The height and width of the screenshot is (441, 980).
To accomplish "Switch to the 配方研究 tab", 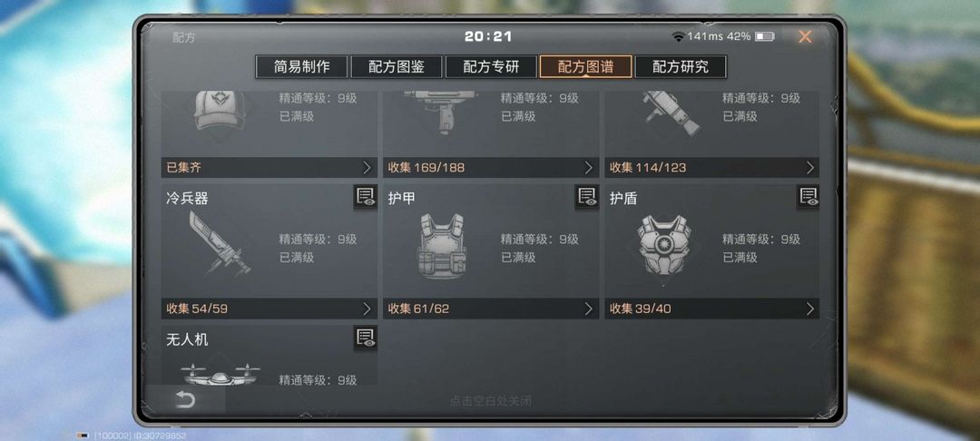I will 681,67.
